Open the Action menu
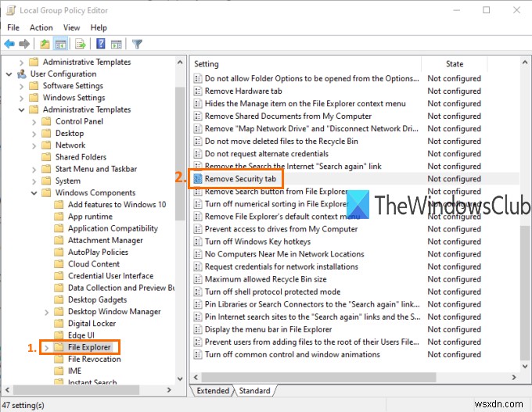The height and width of the screenshot is (412, 532). point(41,27)
